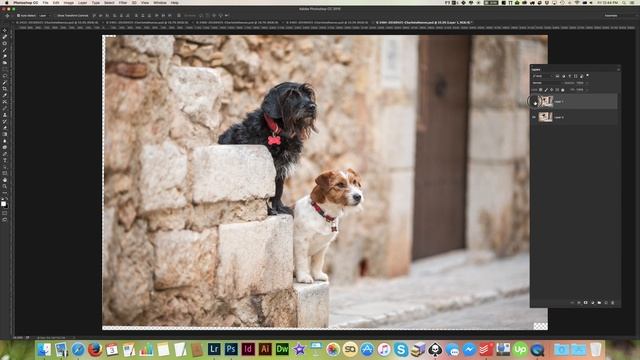640x360 pixels.
Task: Filter layers by pixel layers icon
Action: tap(557, 76)
